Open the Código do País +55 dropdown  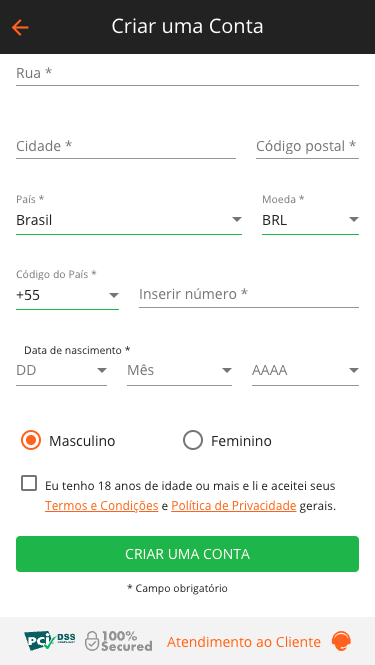click(x=67, y=295)
